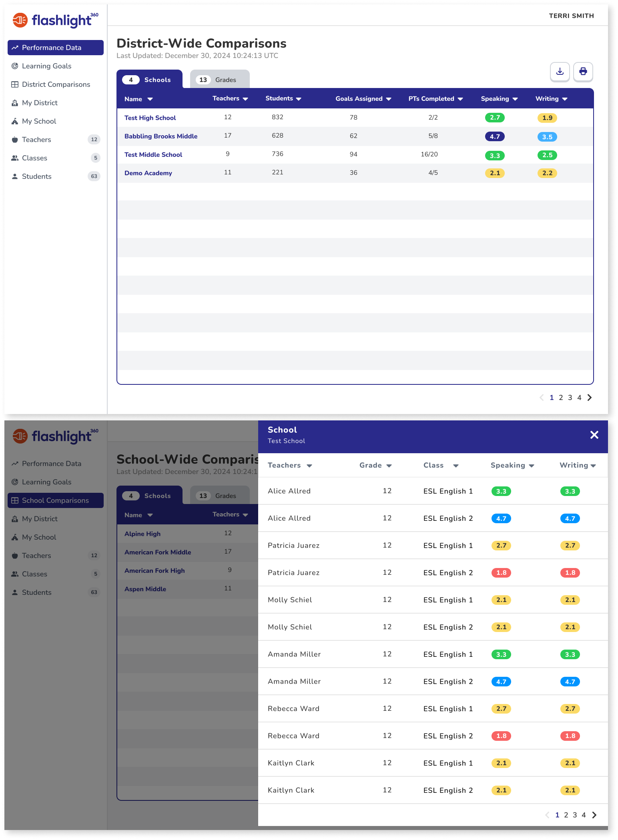
Task: Sort by Name column in the School-Wide table
Action: coord(138,515)
